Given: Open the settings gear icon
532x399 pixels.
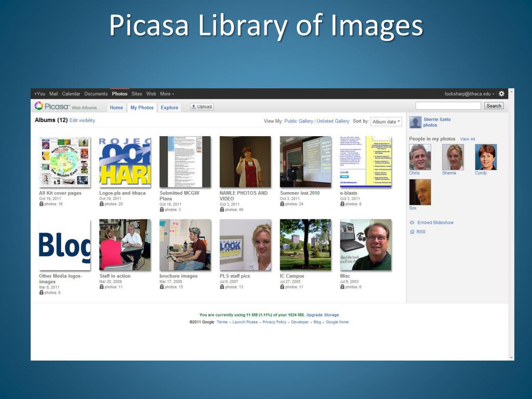Looking at the screenshot, I should point(501,94).
